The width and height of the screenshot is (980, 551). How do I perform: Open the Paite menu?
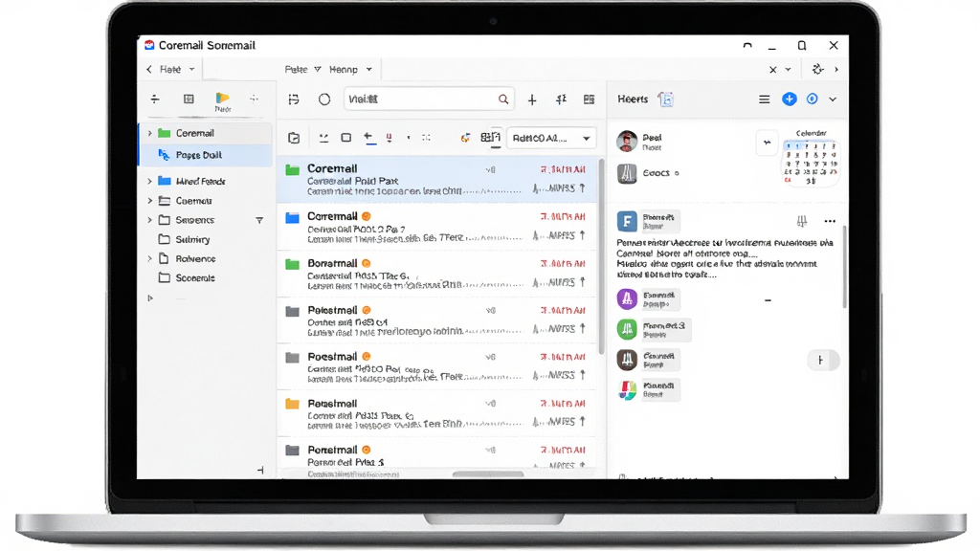(x=302, y=69)
